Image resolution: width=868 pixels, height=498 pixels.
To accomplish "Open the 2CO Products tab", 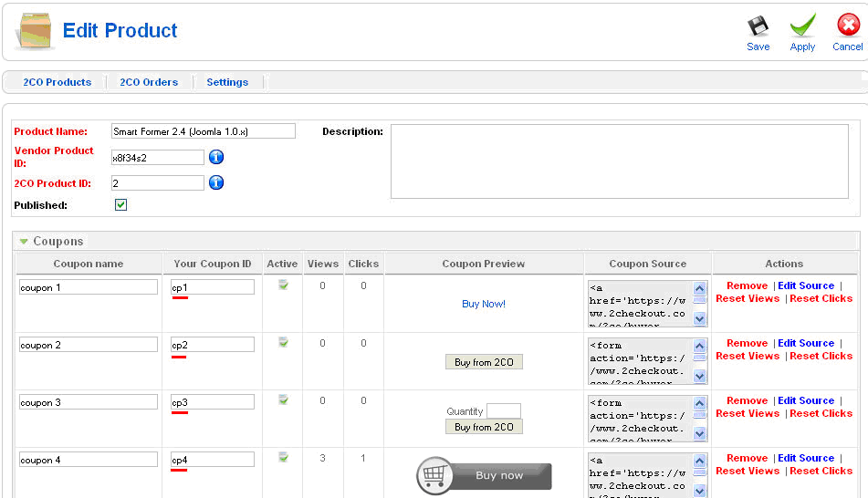I will pyautogui.click(x=57, y=82).
